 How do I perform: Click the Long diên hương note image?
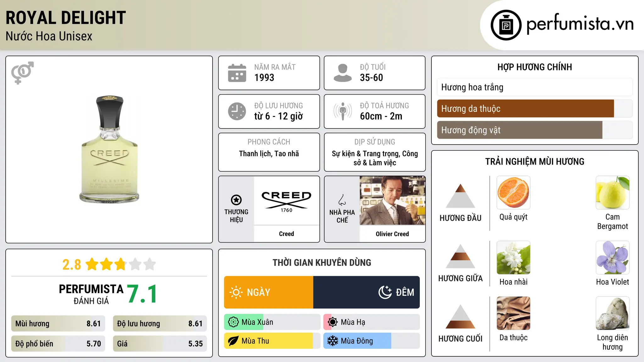click(613, 313)
